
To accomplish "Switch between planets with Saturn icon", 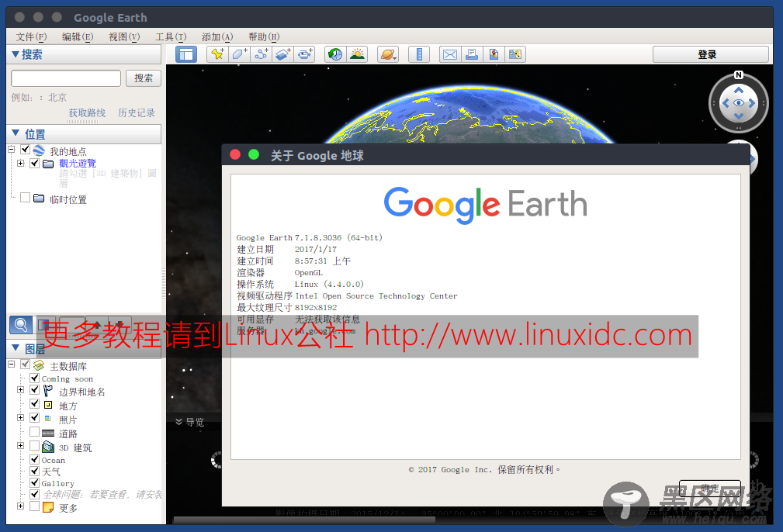I will pyautogui.click(x=388, y=54).
